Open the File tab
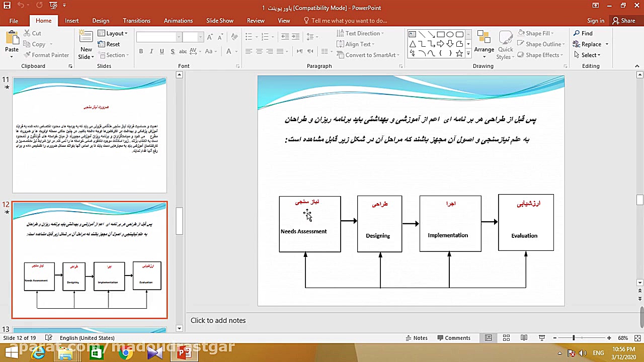The image size is (644, 362). (14, 21)
